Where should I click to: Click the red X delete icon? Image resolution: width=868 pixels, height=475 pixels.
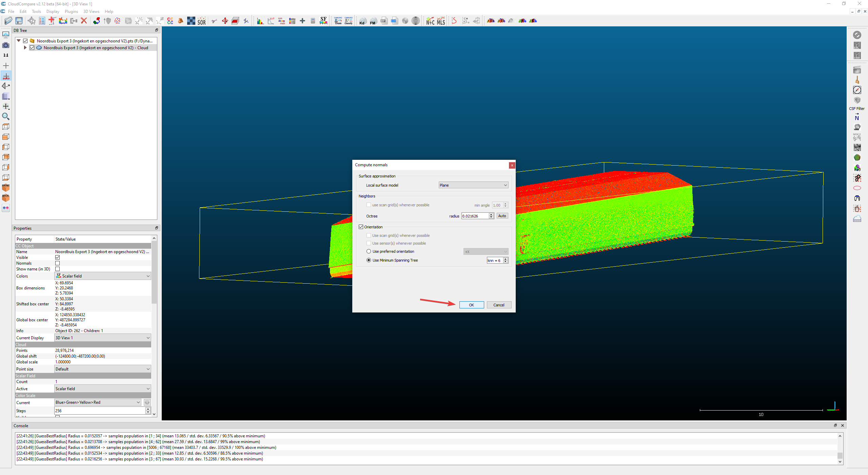click(x=84, y=21)
